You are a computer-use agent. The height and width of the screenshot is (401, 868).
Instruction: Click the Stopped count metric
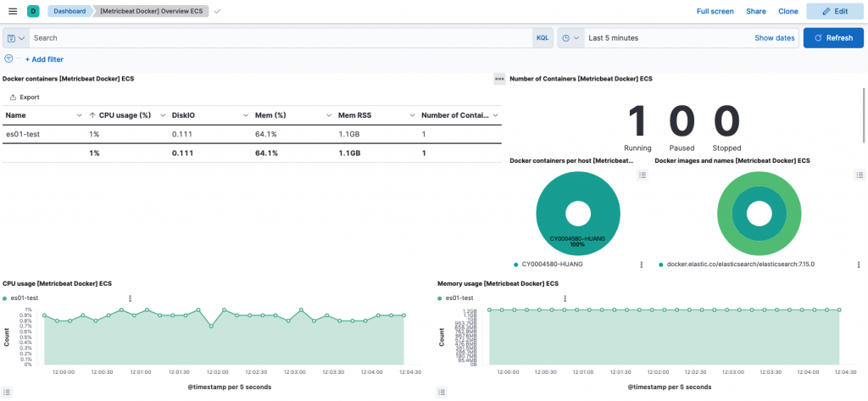click(726, 122)
